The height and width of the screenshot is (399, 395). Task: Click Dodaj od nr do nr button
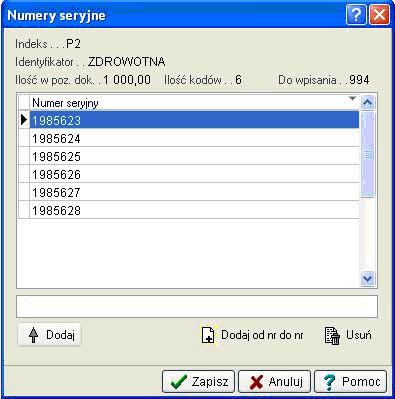252,335
